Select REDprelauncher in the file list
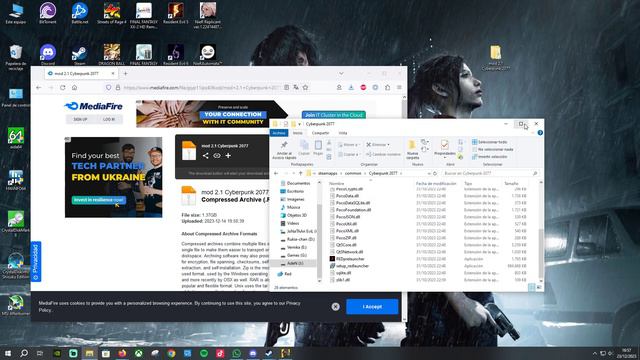640x360 pixels. click(348, 259)
